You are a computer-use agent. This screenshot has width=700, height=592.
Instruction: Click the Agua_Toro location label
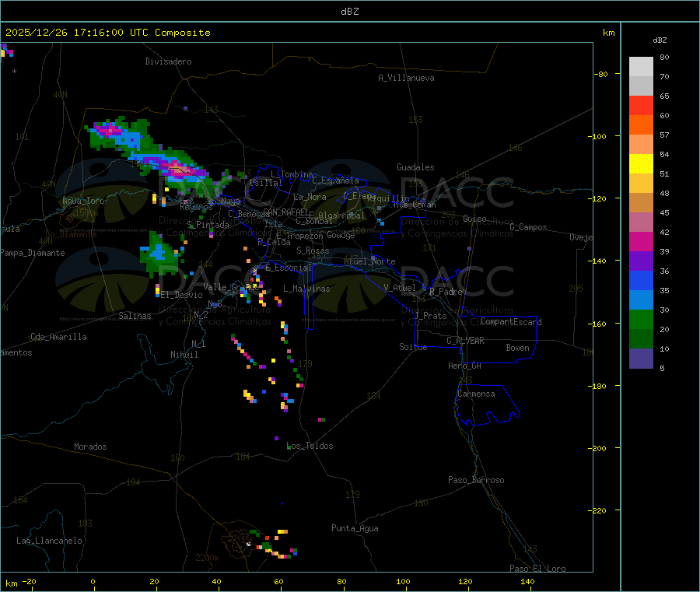[83, 201]
